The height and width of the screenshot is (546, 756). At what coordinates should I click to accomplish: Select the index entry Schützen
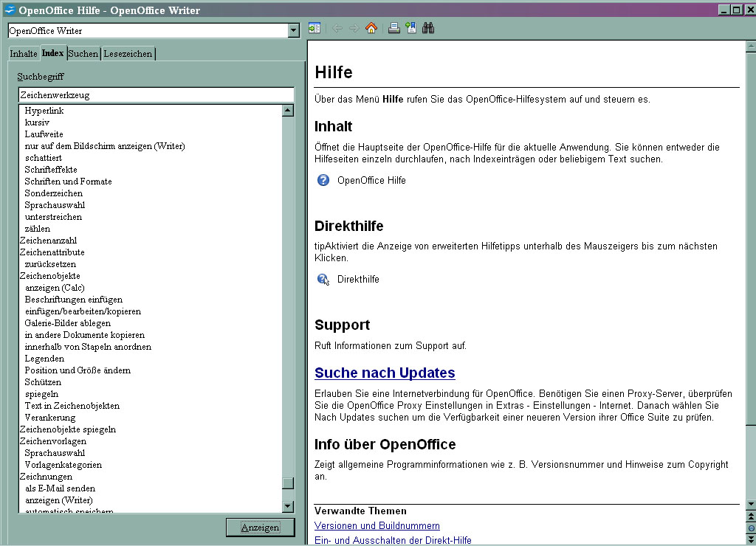pyautogui.click(x=43, y=382)
